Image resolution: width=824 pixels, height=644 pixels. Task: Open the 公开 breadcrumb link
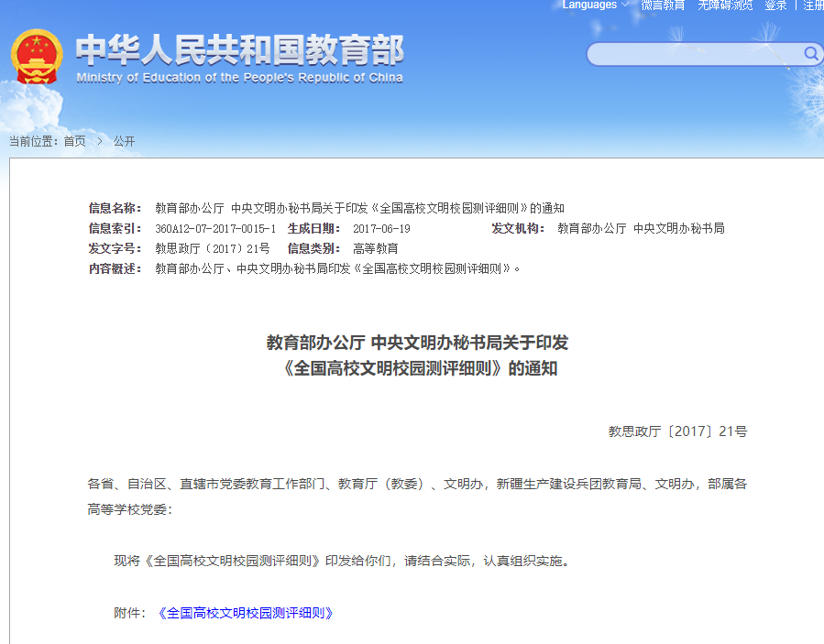coord(124,141)
